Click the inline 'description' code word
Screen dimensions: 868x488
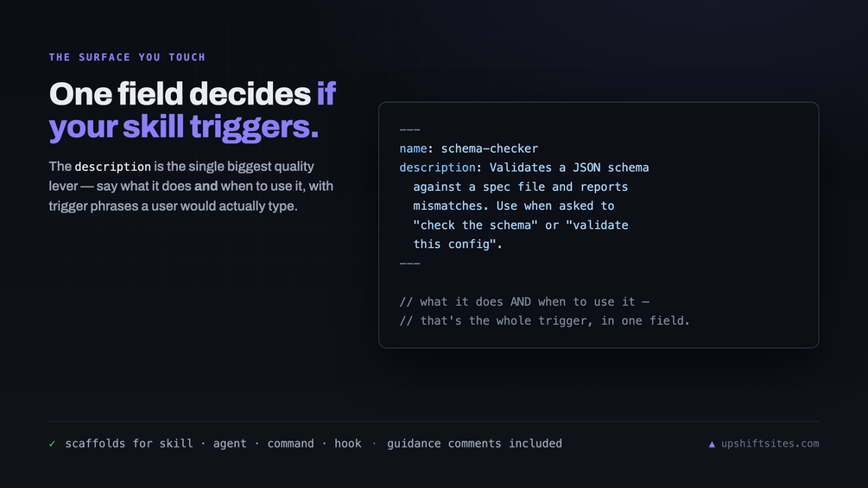point(112,167)
